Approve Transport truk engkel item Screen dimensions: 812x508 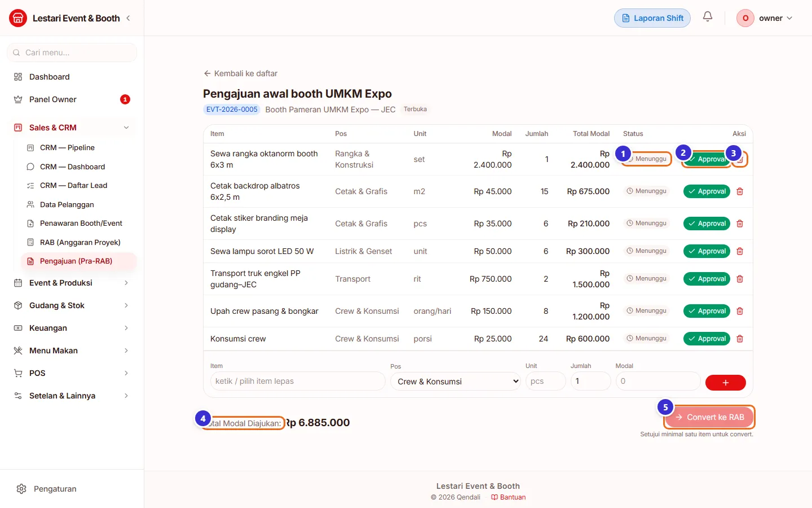(x=707, y=279)
